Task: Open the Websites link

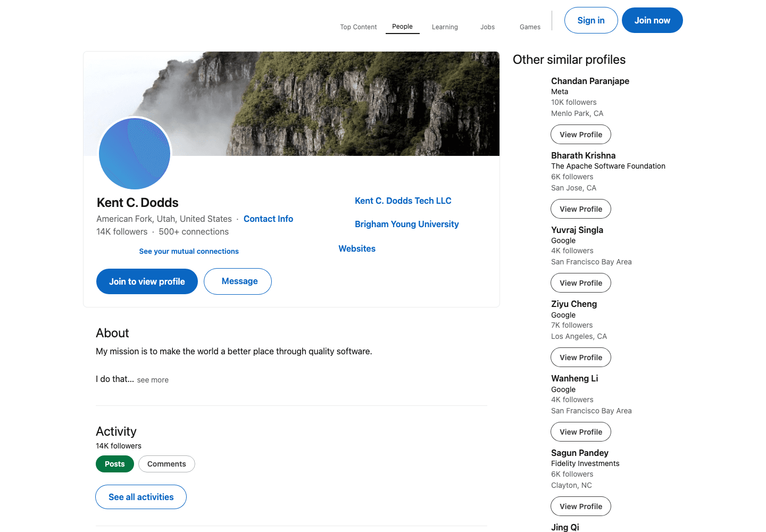Action: (357, 248)
